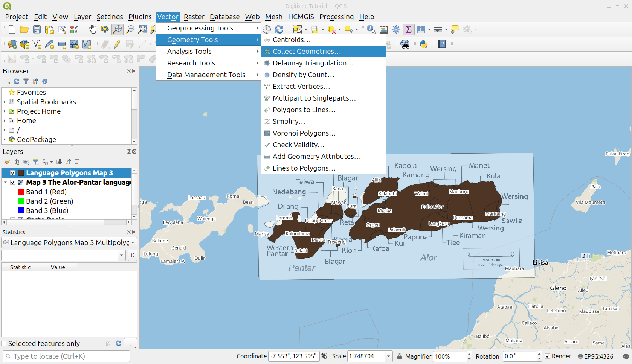
Task: Click the Identify Features tool
Action: 371,29
